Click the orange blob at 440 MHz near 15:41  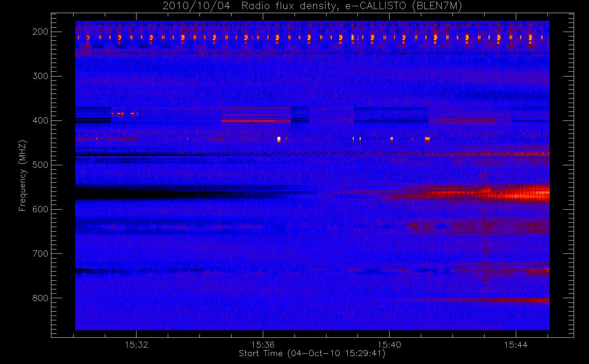click(x=427, y=139)
